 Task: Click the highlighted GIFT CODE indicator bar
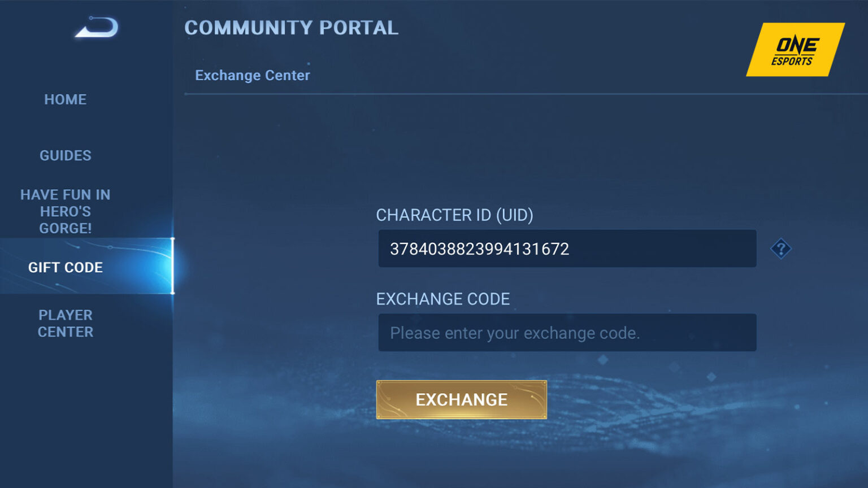pos(173,267)
